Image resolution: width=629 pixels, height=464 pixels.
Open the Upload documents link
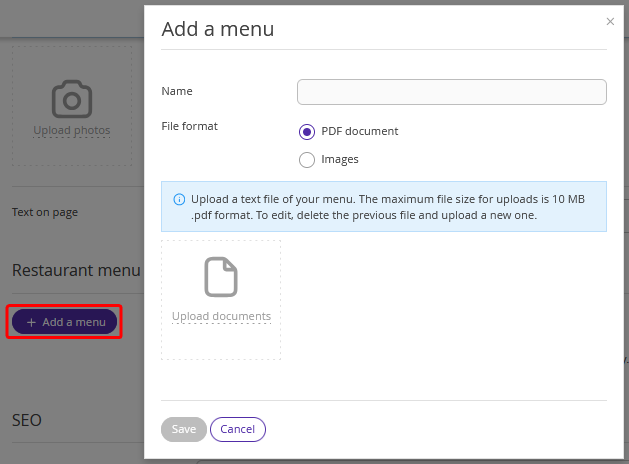coord(221,316)
